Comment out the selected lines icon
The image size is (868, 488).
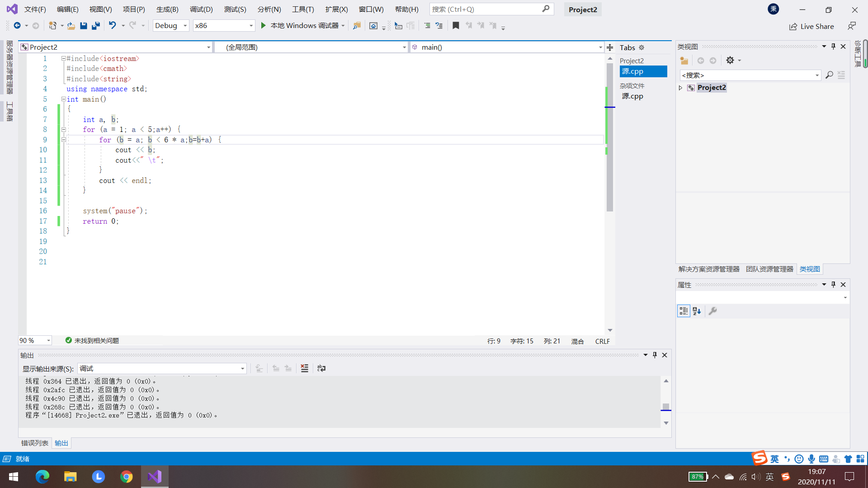coord(427,26)
